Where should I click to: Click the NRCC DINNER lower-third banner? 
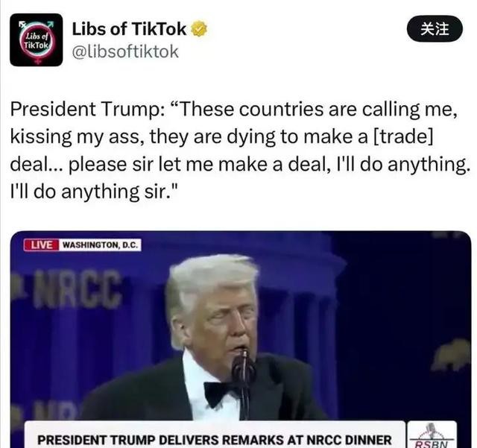(x=215, y=435)
